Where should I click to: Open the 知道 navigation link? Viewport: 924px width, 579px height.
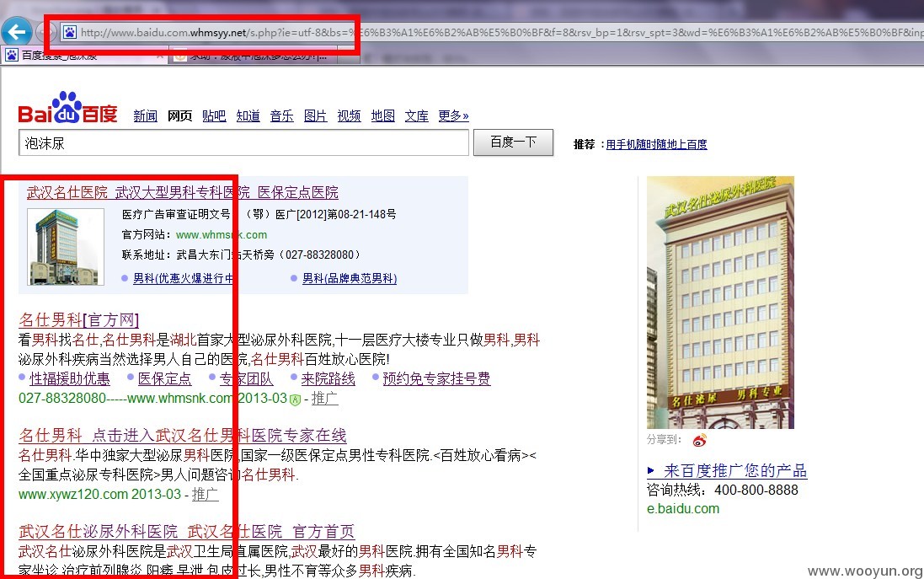pyautogui.click(x=248, y=115)
